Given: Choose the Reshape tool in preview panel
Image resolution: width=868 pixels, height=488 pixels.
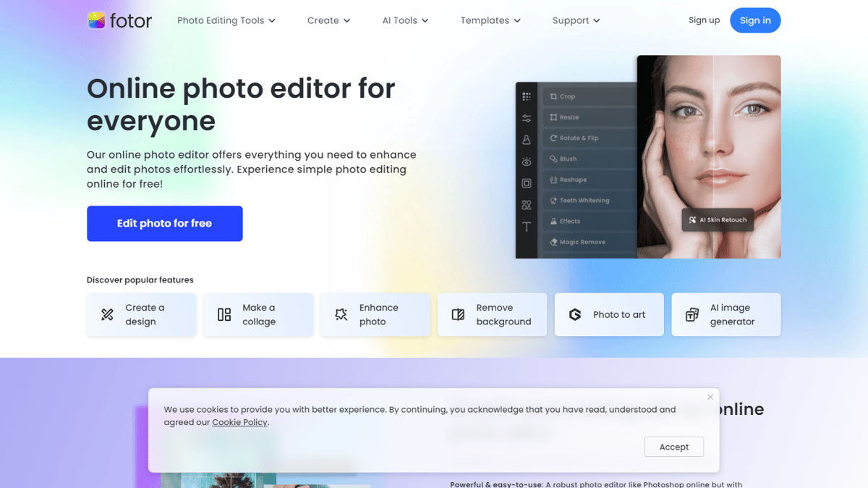Looking at the screenshot, I should pyautogui.click(x=588, y=180).
